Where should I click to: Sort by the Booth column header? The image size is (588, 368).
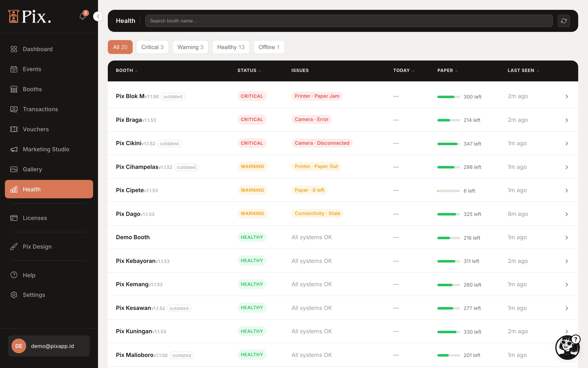pos(127,70)
